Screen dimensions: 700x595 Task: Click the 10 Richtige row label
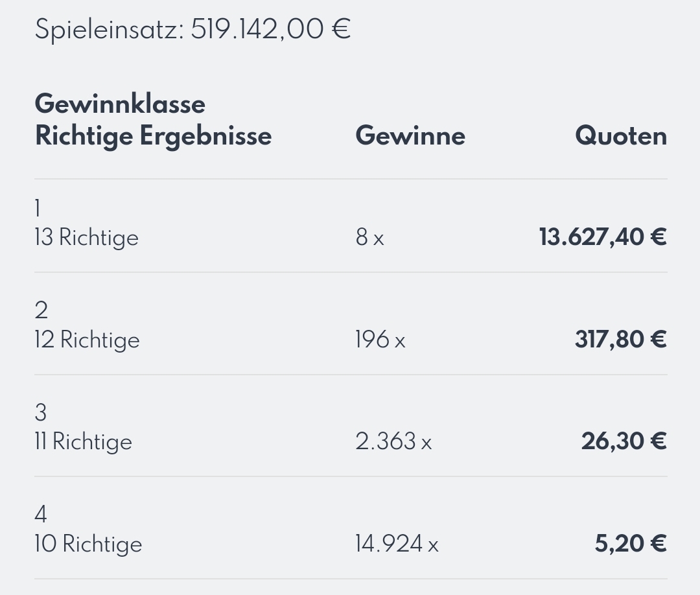click(x=88, y=544)
